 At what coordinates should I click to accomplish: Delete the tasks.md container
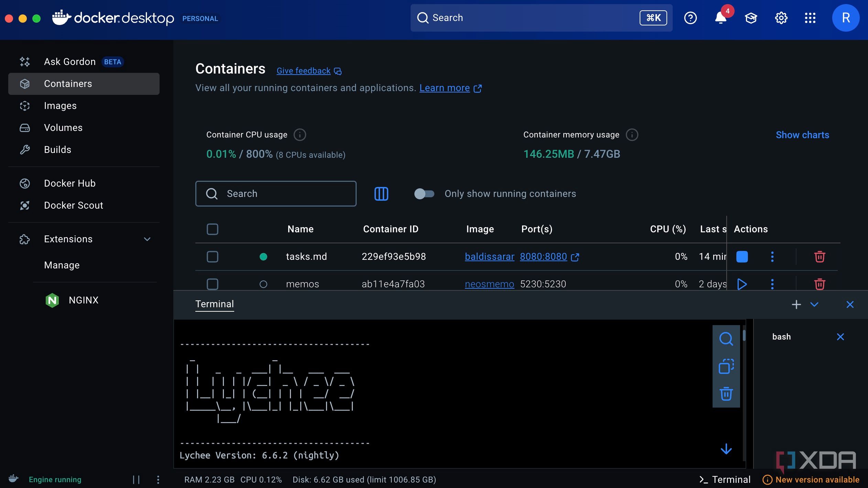(x=820, y=257)
